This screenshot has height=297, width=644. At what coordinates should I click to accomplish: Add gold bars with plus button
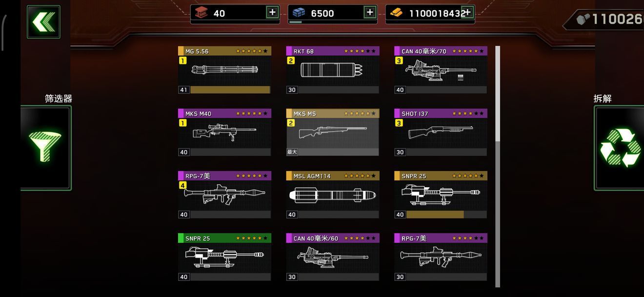[467, 12]
